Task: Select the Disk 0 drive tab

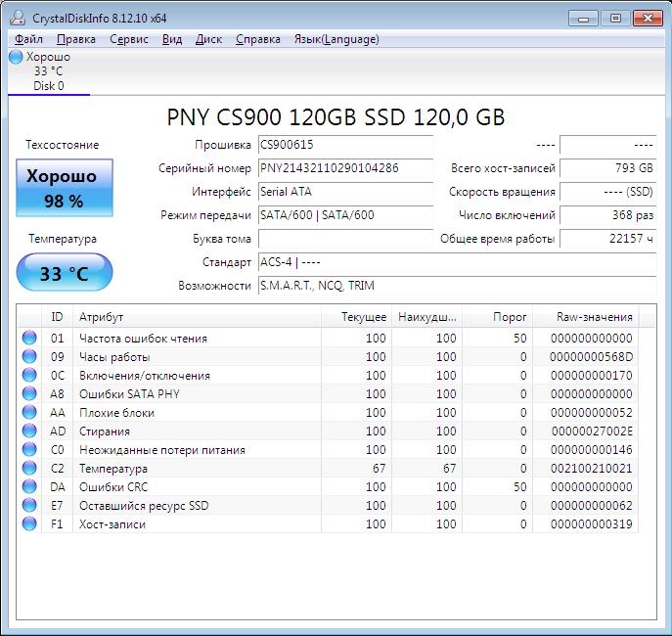Action: click(x=49, y=71)
